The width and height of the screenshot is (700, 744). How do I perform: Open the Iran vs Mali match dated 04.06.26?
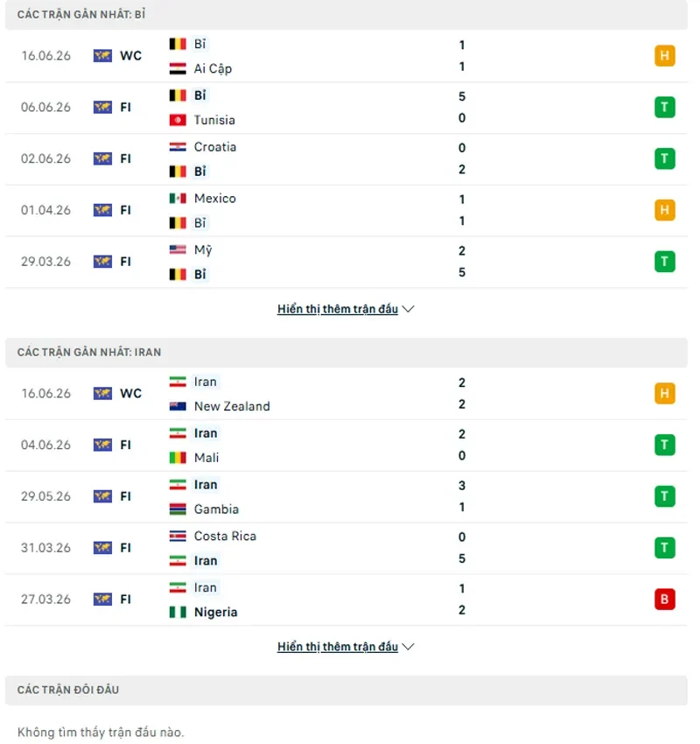tap(346, 445)
